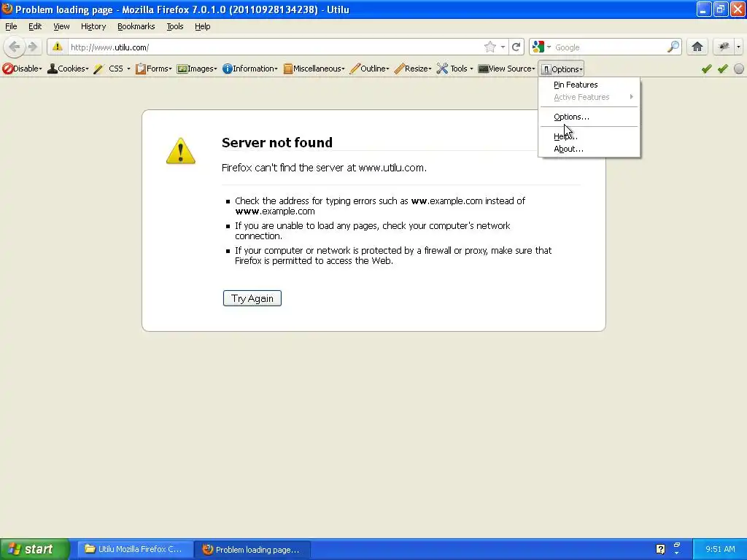Click the 9:51 AM system clock
Image resolution: width=747 pixels, height=560 pixels.
[x=720, y=549]
